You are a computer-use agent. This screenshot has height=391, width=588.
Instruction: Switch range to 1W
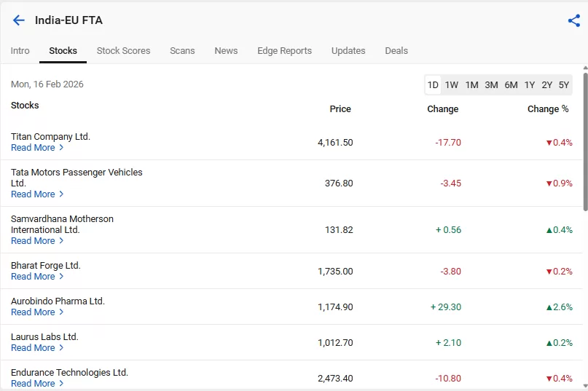(452, 85)
